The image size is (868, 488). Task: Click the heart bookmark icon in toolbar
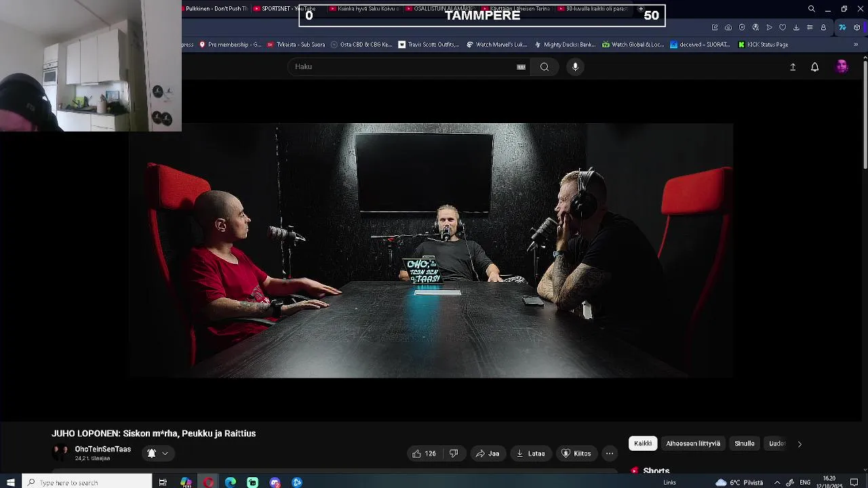[x=783, y=28]
